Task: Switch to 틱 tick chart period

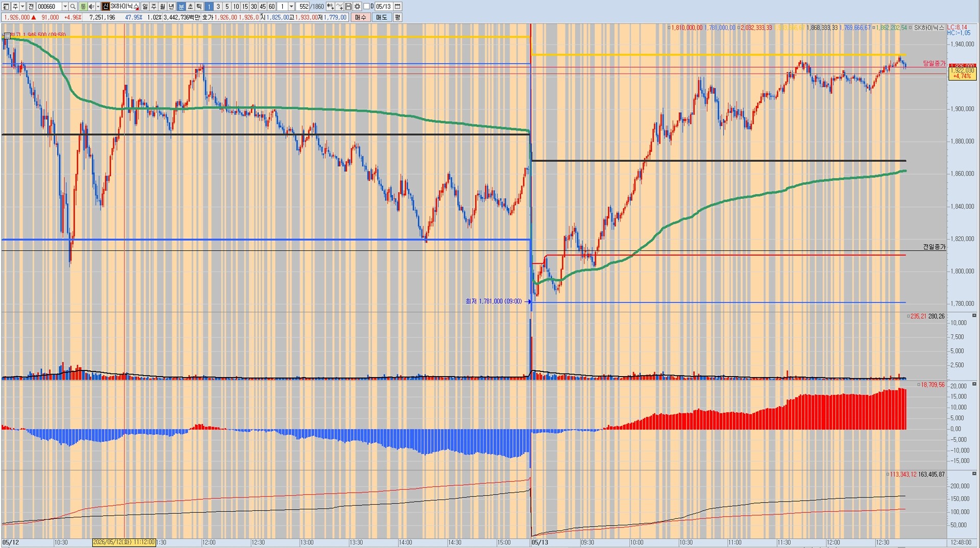Action: coord(199,7)
